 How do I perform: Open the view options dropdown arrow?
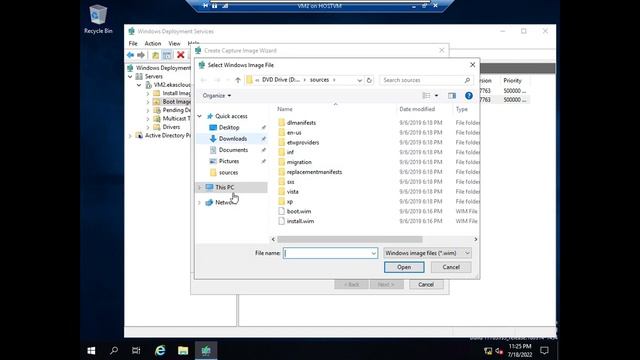pyautogui.click(x=436, y=96)
